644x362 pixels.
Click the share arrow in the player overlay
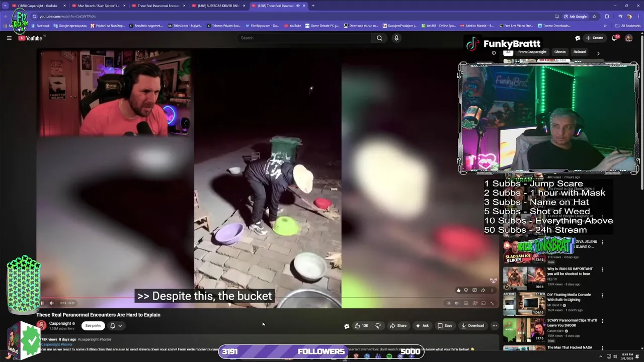[x=482, y=290]
